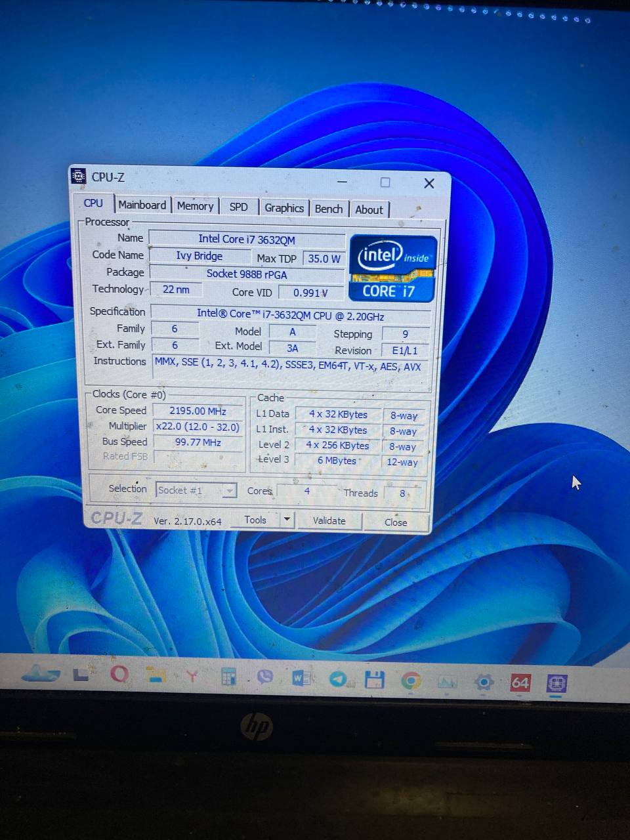The height and width of the screenshot is (840, 630).
Task: Click the Revision value E1/L1
Action: pyautogui.click(x=405, y=350)
